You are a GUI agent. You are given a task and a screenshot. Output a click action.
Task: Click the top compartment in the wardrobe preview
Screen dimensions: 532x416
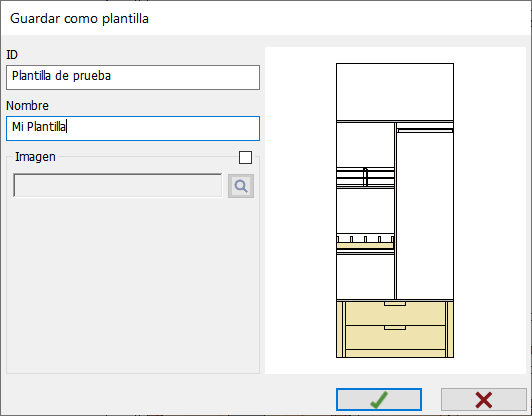[x=395, y=92]
